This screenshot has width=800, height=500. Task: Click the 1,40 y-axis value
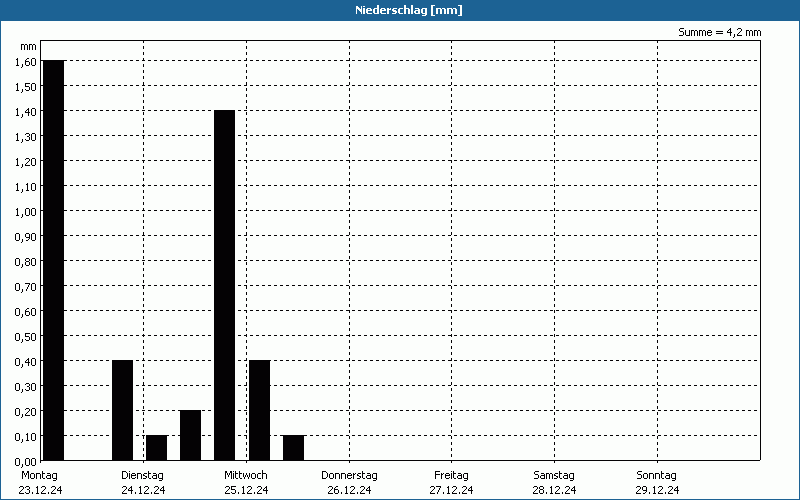click(26, 112)
